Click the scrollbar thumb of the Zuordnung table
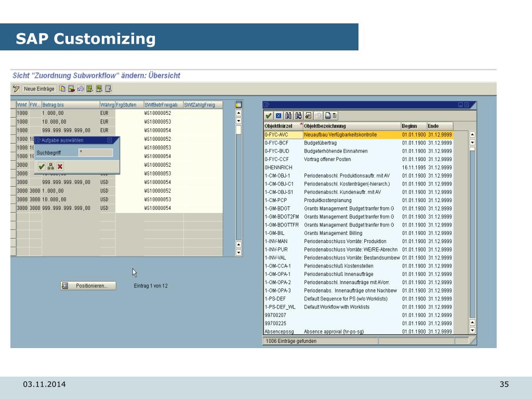Image resolution: width=532 pixels, height=399 pixels. (238, 130)
